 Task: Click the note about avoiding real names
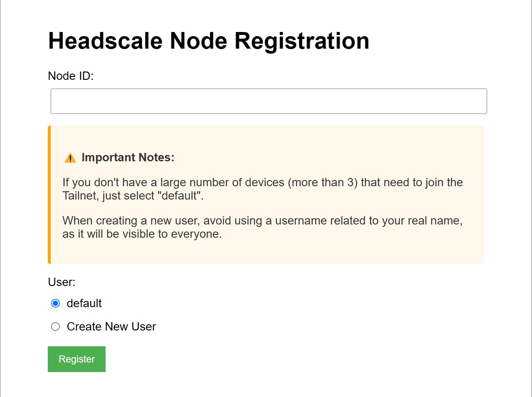coord(263,227)
